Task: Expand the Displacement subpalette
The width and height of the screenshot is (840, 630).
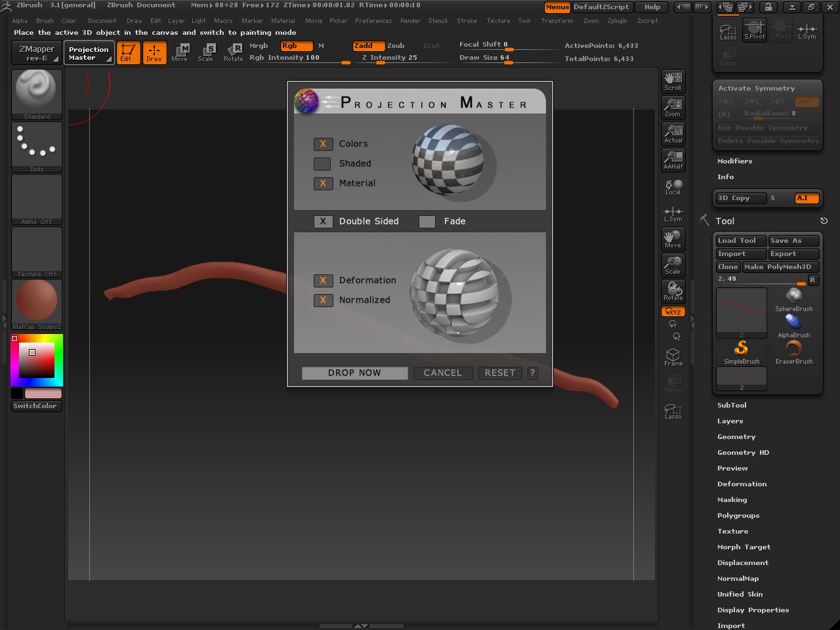Action: coord(743,563)
